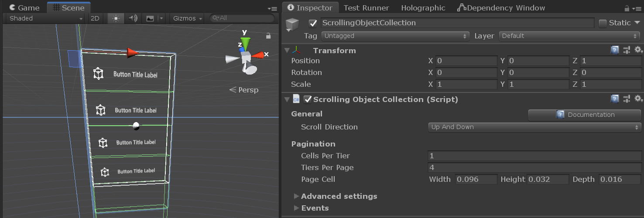Viewport: 644px width, 218px height.
Task: Switch to the Dependency Window tab
Action: (x=501, y=8)
